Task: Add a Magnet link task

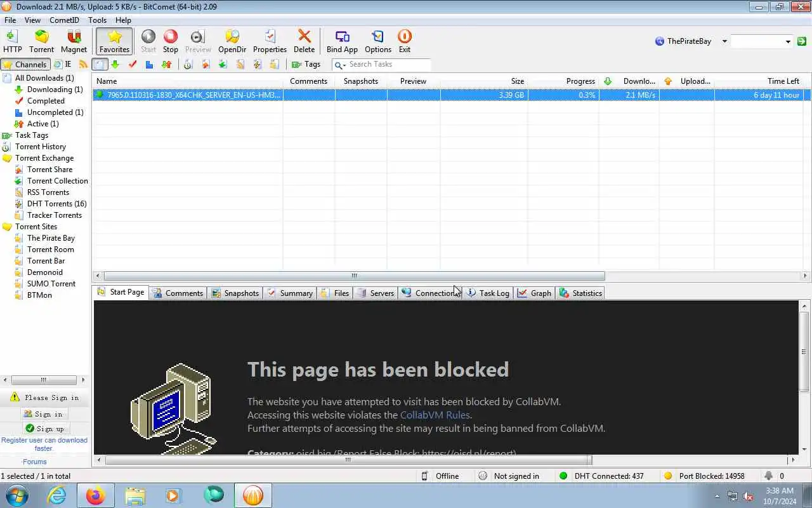Action: coord(74,42)
